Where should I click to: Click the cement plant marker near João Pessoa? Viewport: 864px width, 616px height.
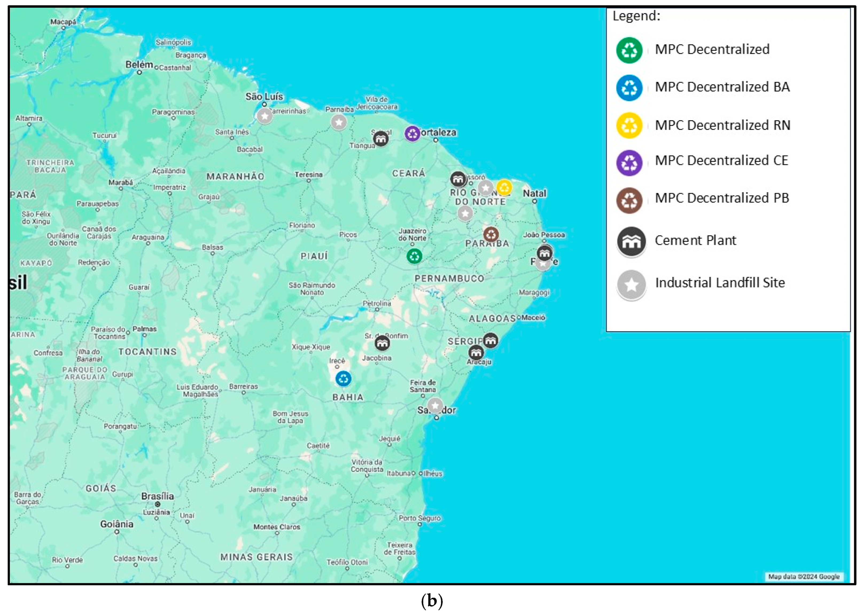(545, 253)
